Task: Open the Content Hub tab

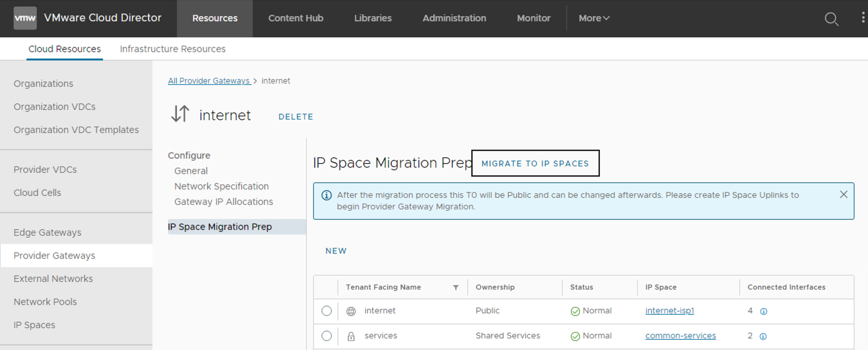Action: tap(296, 18)
